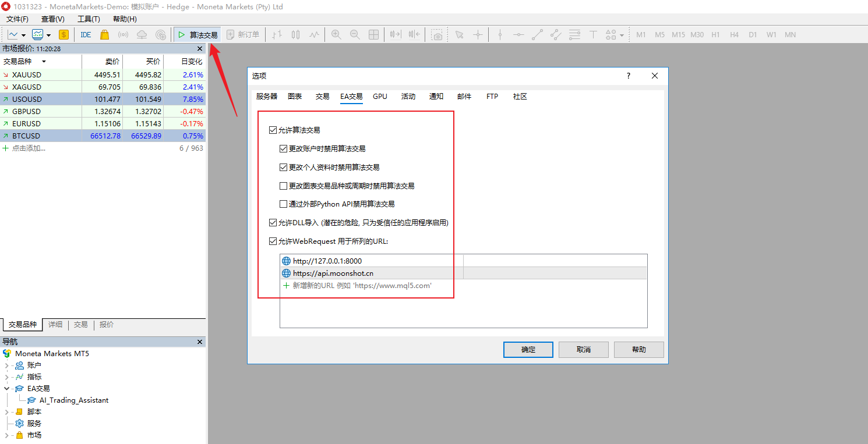Viewport: 868px width, 444px height.
Task: Select the https://api.moonshot.cn URL row
Action: point(463,273)
